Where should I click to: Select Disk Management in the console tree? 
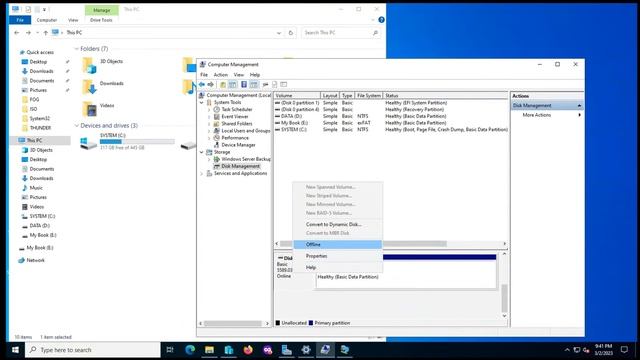[x=240, y=166]
